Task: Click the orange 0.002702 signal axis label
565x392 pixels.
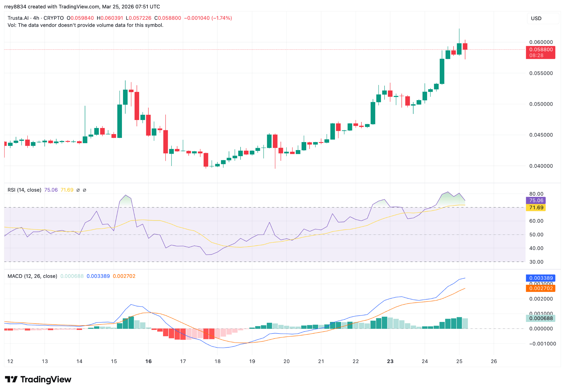Action: point(540,288)
